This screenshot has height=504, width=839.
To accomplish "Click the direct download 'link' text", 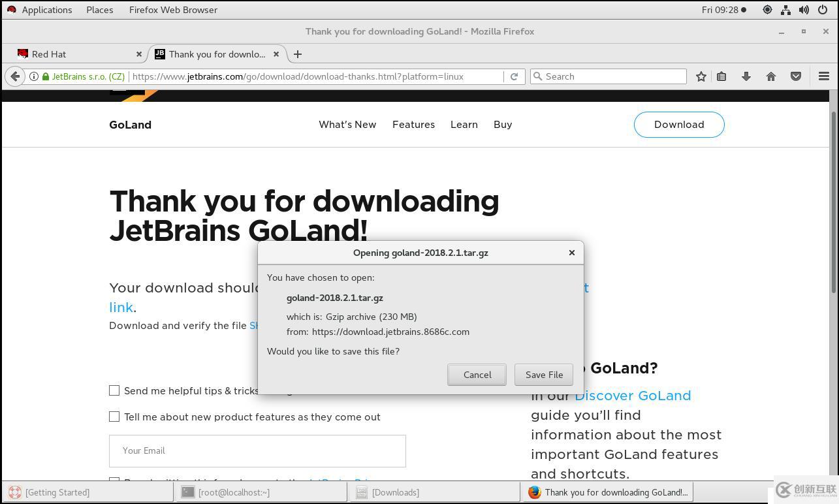I will tap(121, 307).
